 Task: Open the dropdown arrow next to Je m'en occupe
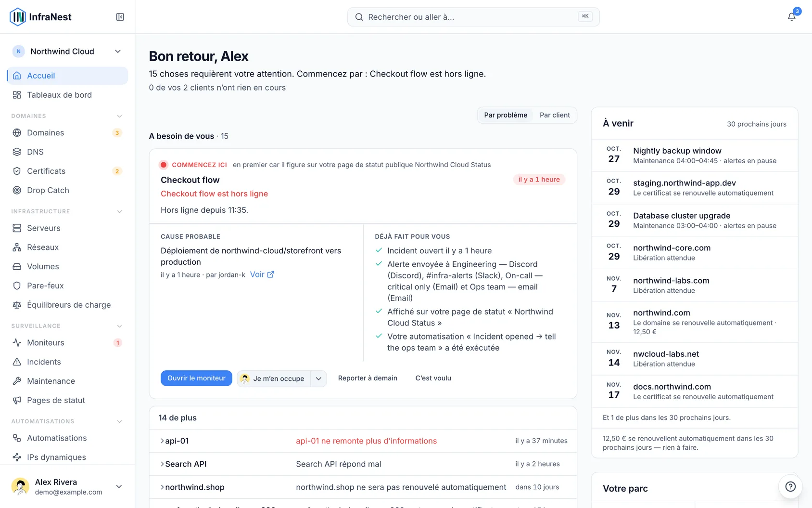pyautogui.click(x=318, y=378)
